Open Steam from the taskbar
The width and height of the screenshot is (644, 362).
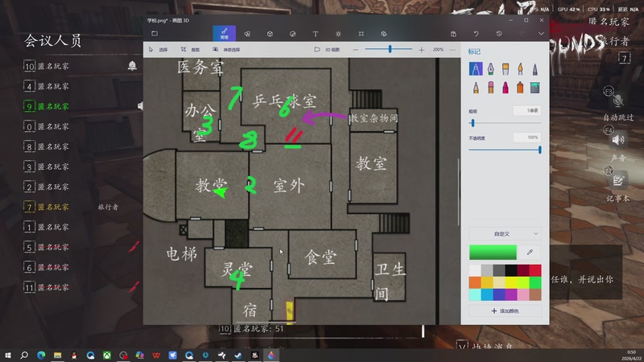coord(238,355)
